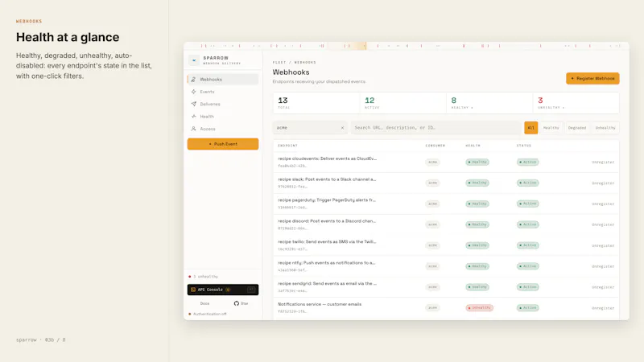The image size is (644, 362).
Task: Open the recipe ntfy endpoint row
Action: coord(446,266)
